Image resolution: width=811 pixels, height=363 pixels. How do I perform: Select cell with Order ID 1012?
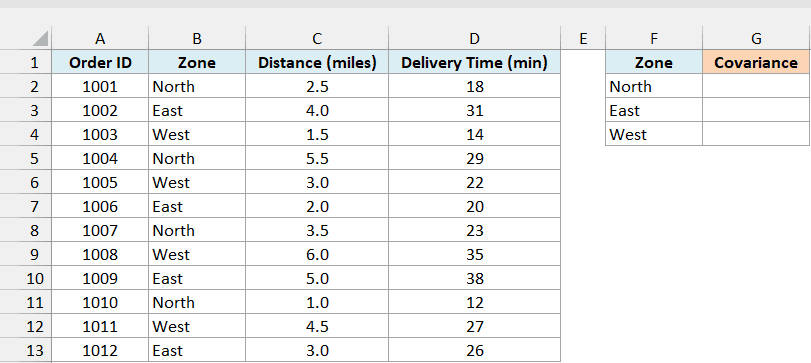click(x=100, y=351)
